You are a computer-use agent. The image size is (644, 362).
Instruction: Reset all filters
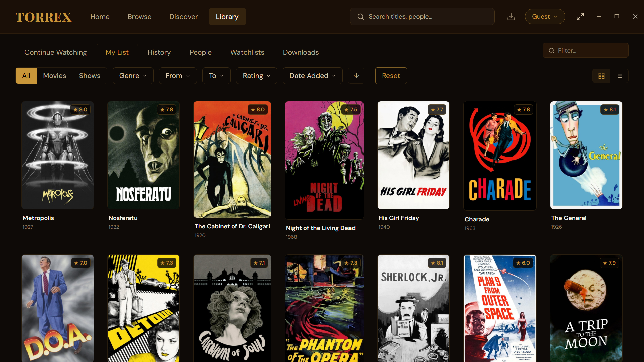[x=391, y=76]
